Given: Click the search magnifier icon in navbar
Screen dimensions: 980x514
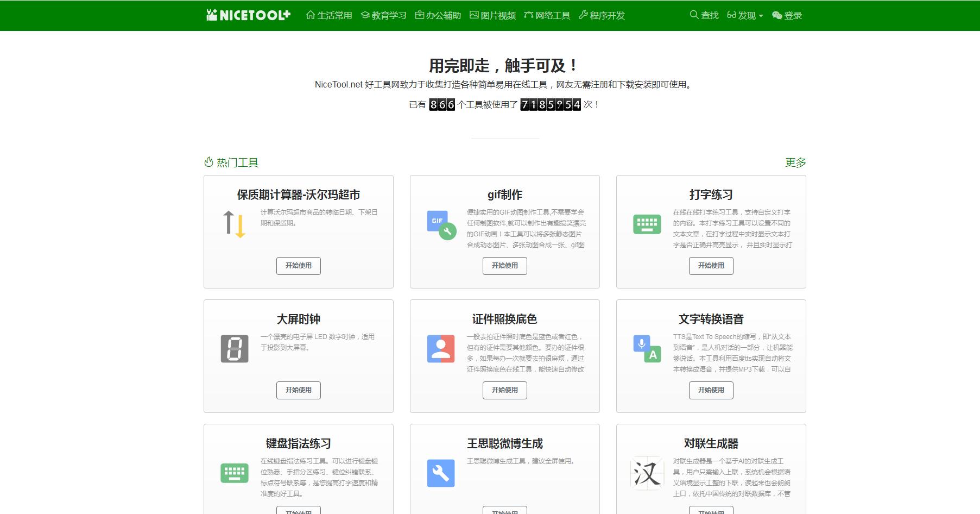Looking at the screenshot, I should click(693, 15).
